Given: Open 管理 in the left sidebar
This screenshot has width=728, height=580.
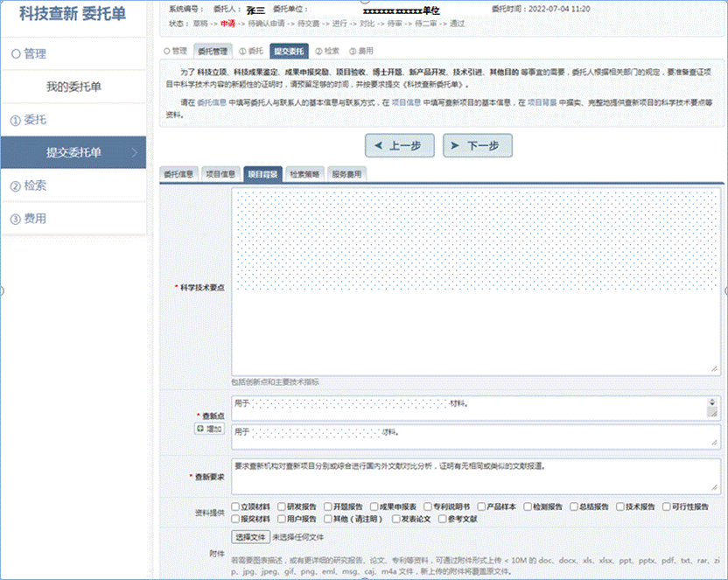Looking at the screenshot, I should (73, 54).
